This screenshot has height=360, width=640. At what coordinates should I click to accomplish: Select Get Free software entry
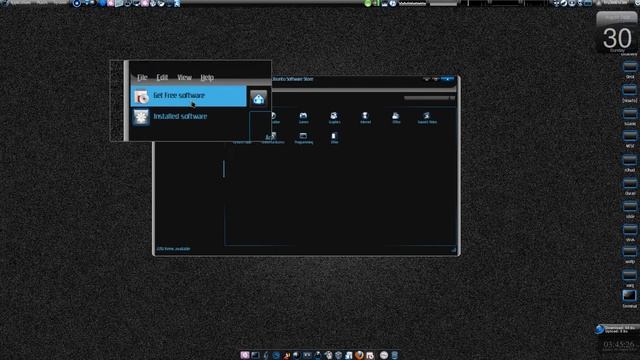click(x=189, y=96)
